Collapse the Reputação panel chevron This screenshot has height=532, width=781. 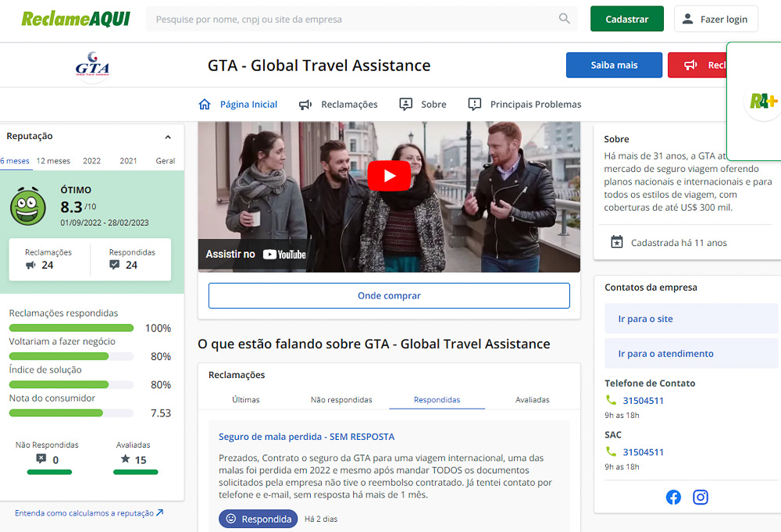pos(168,137)
